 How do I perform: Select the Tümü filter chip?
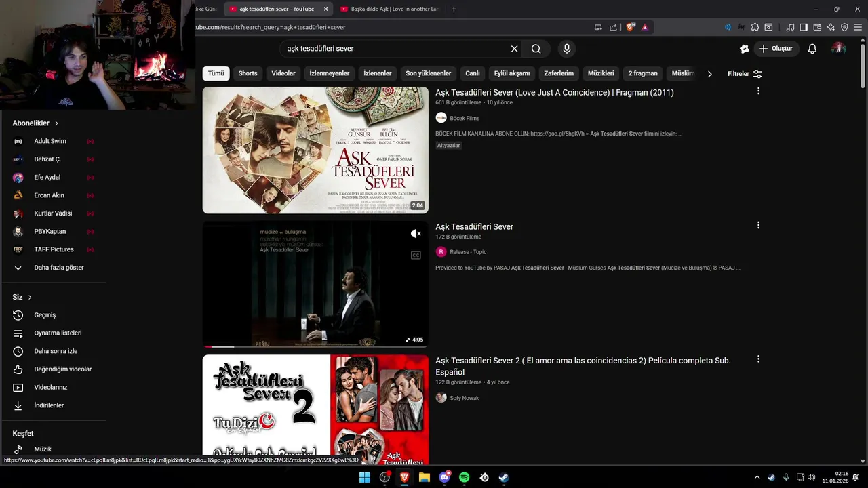pyautogui.click(x=216, y=73)
